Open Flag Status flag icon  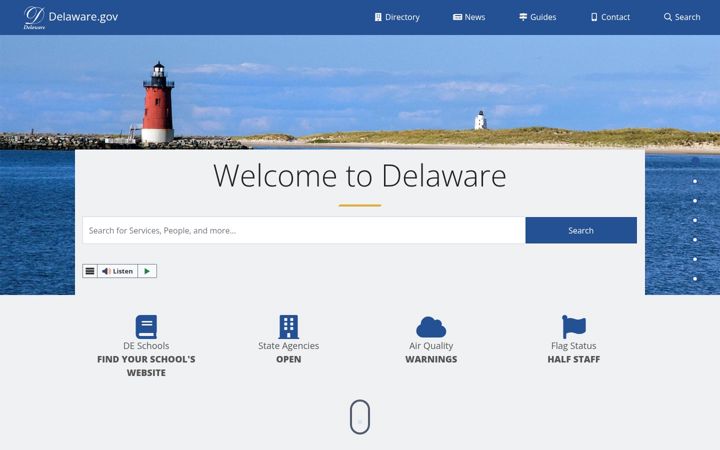click(574, 326)
